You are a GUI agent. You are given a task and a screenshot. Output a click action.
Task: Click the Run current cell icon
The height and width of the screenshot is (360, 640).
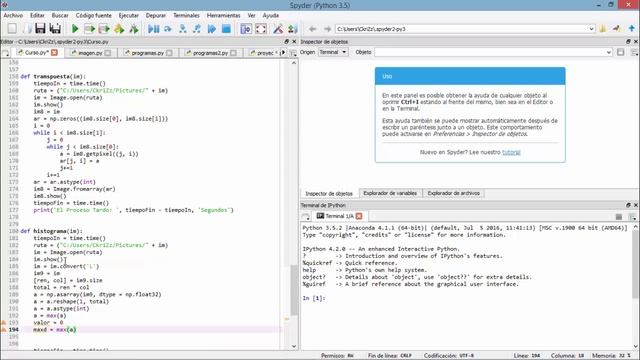pos(89,29)
